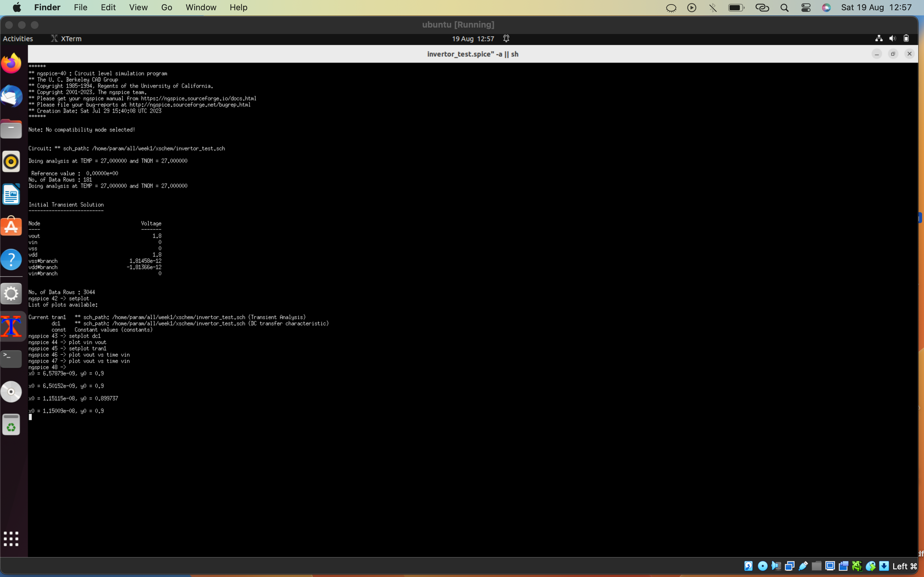Open the Files manager dock icon
The image size is (924, 577).
point(11,129)
